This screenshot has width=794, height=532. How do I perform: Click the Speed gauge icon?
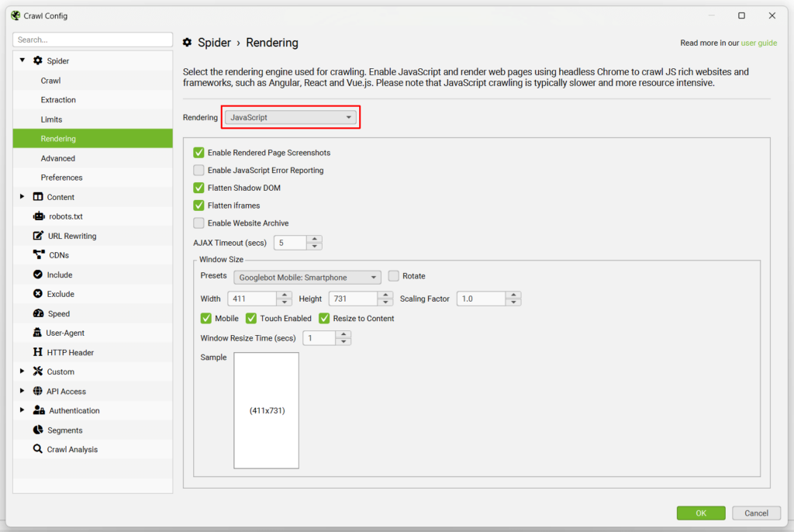[x=39, y=313]
